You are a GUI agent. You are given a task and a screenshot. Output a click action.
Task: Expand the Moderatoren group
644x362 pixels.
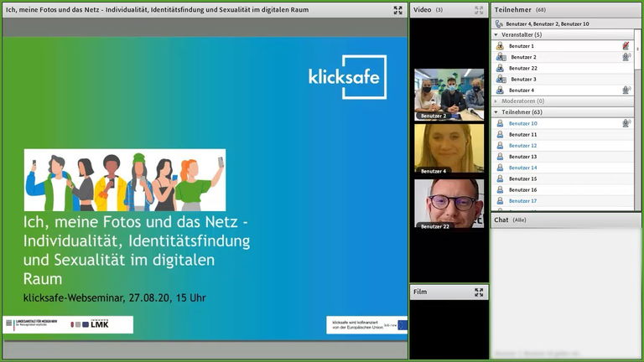coord(496,101)
